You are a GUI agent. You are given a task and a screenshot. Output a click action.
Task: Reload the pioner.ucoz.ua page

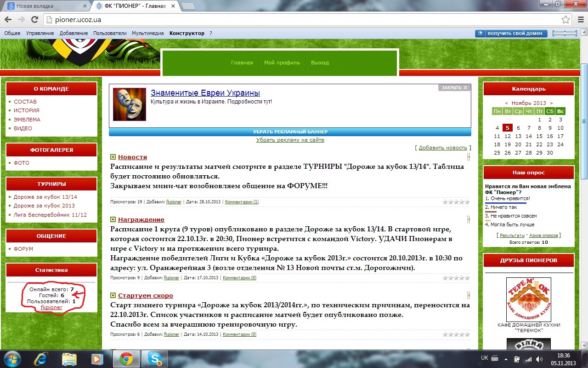click(x=34, y=20)
